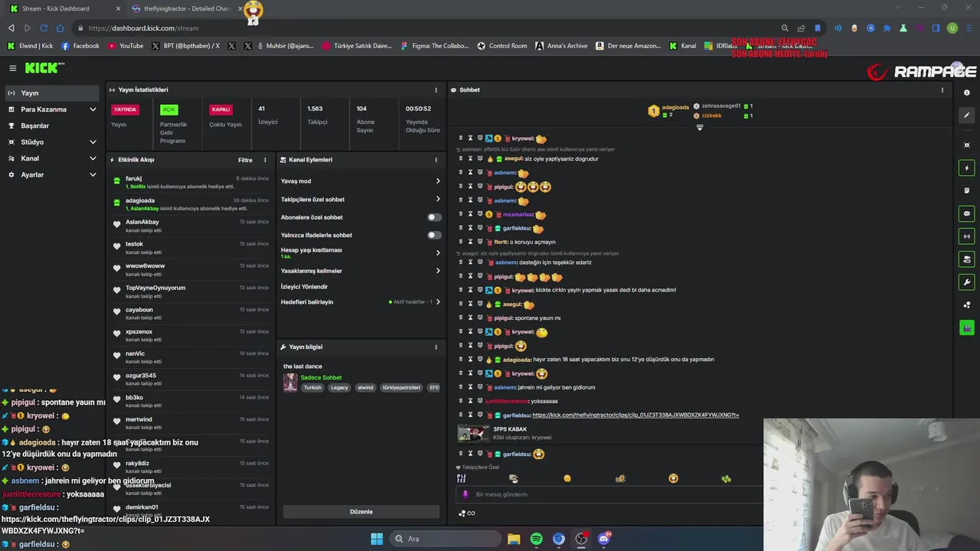This screenshot has height=551, width=980.
Task: Collapse leaderboard chevron below adagioada
Action: click(x=699, y=128)
